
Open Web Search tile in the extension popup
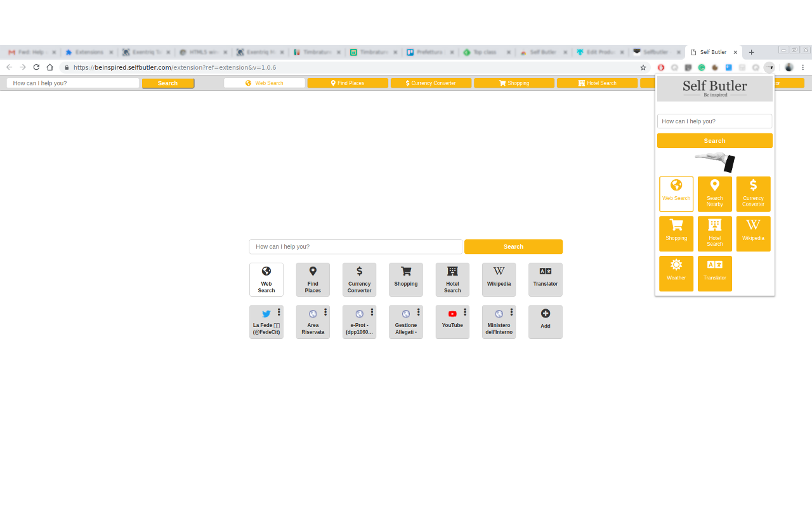tap(676, 194)
